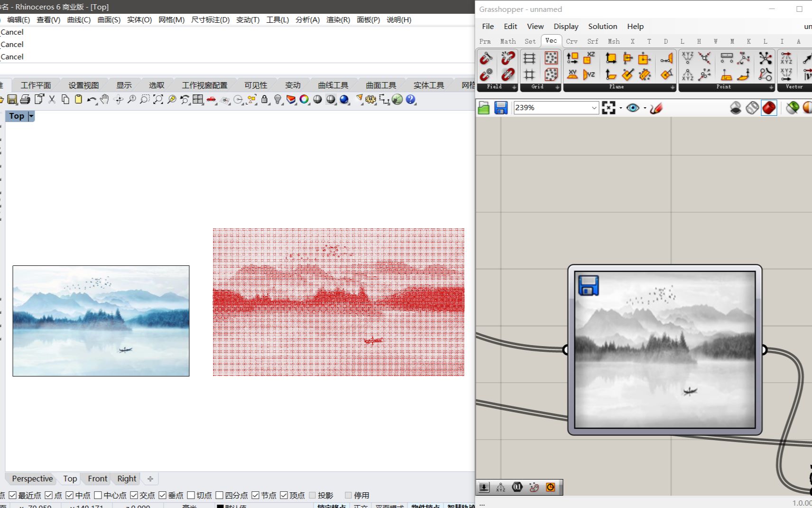812x508 pixels.
Task: Click the Options gear icon in Rhino
Action: [x=370, y=99]
